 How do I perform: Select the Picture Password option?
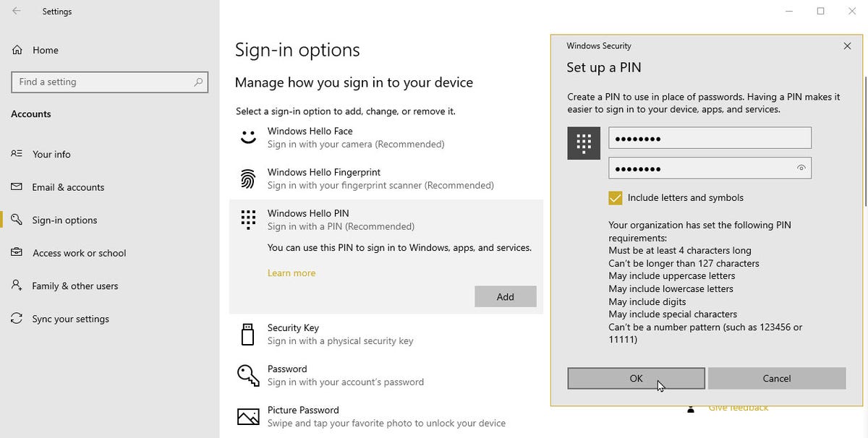(386, 416)
